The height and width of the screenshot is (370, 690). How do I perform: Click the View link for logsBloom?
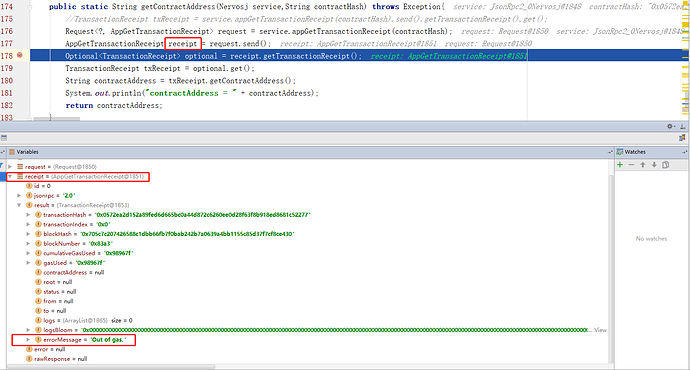tap(600, 330)
